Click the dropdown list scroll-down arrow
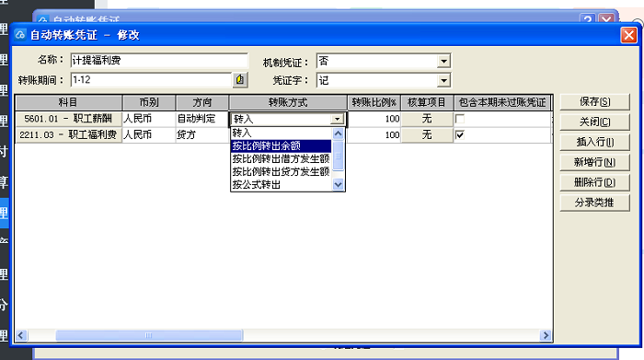Viewport: 644px width, 360px height. (x=338, y=184)
